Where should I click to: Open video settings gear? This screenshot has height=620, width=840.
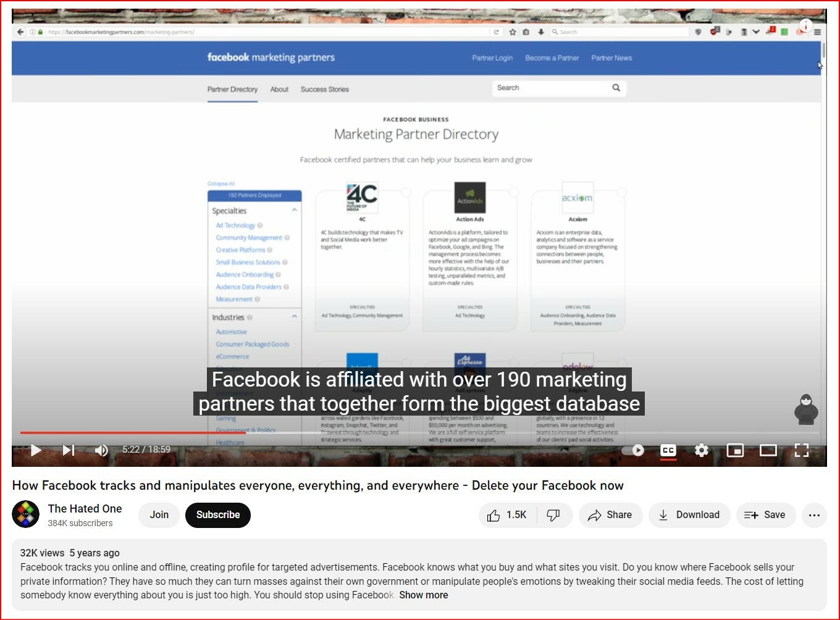[x=702, y=450]
